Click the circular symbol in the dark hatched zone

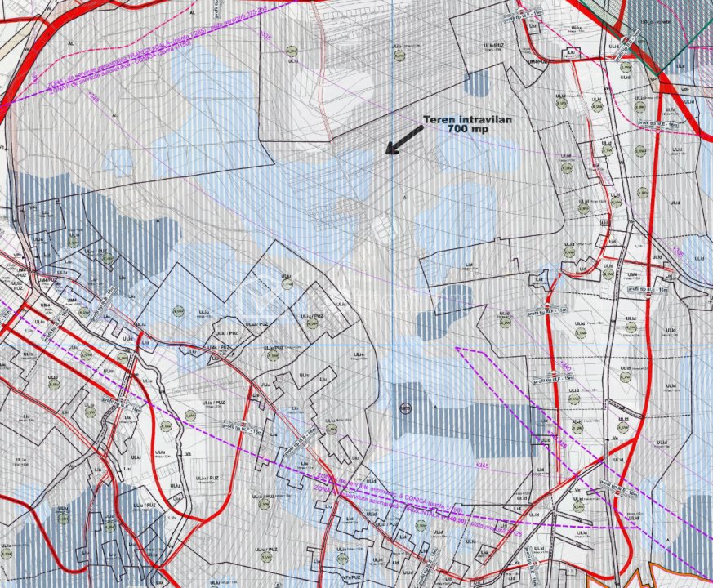pos(403,408)
